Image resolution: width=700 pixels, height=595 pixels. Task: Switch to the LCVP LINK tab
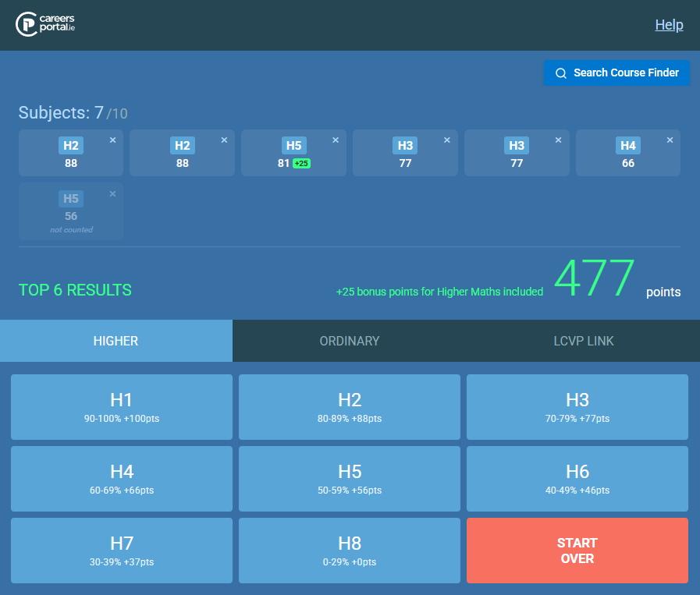tap(583, 341)
